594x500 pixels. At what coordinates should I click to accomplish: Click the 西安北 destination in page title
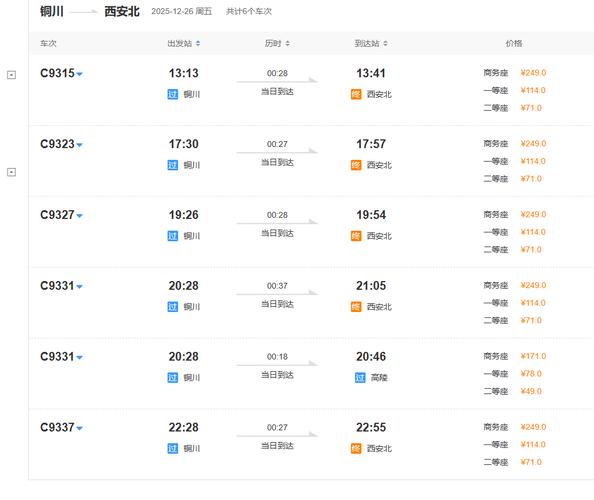coord(122,12)
